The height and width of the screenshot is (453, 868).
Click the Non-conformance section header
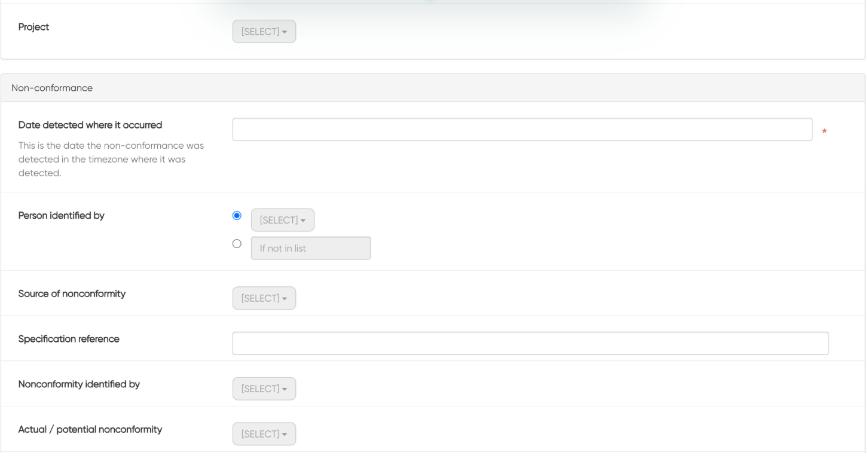tap(433, 88)
